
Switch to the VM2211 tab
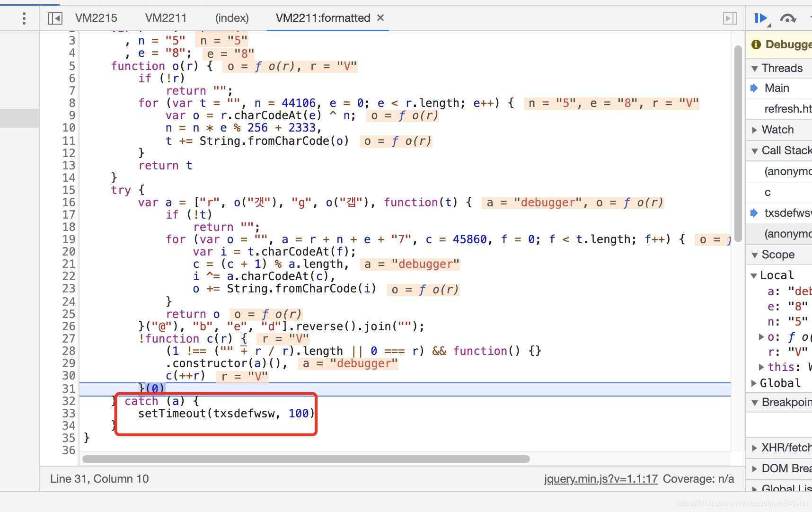pyautogui.click(x=166, y=18)
